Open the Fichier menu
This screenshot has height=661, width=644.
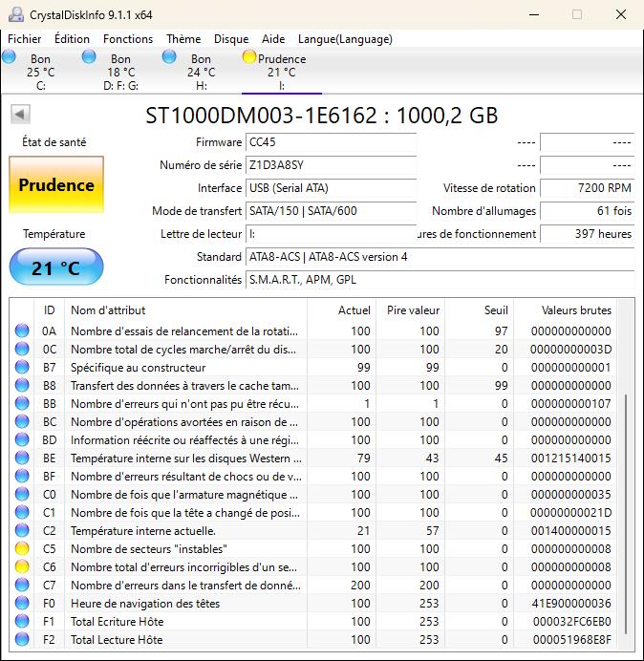pyautogui.click(x=25, y=39)
